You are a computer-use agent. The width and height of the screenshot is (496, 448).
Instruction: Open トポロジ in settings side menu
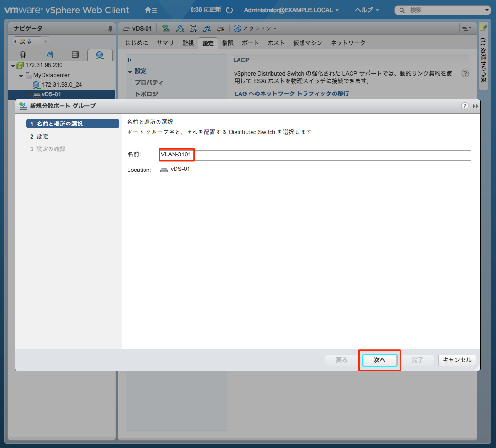(146, 94)
